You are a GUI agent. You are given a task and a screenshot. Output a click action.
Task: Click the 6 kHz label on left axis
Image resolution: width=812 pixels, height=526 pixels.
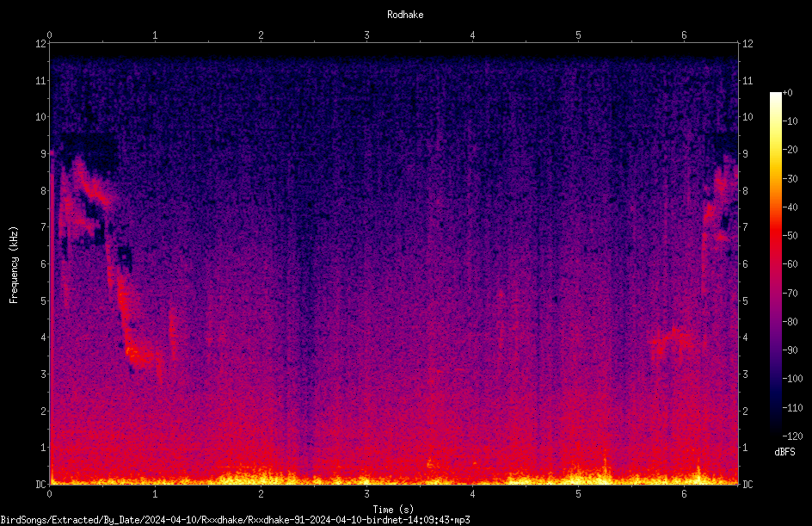point(44,263)
